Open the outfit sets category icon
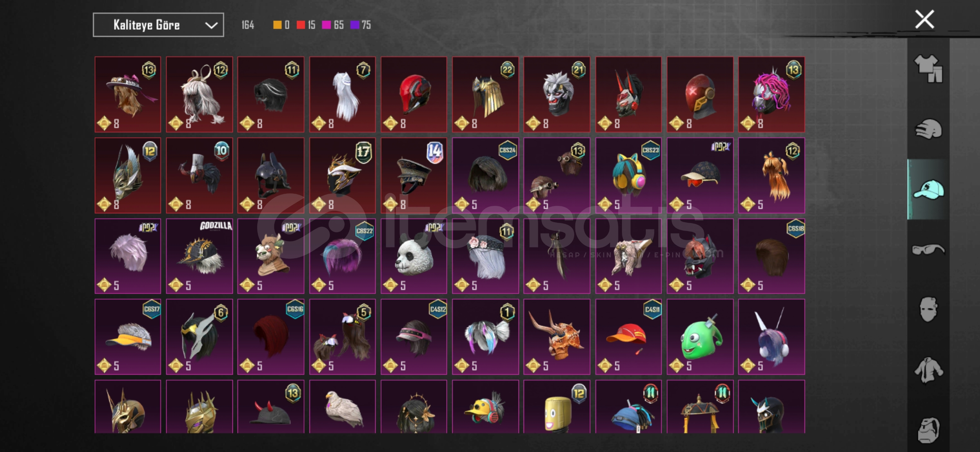Image resolution: width=980 pixels, height=452 pixels. pos(928,69)
